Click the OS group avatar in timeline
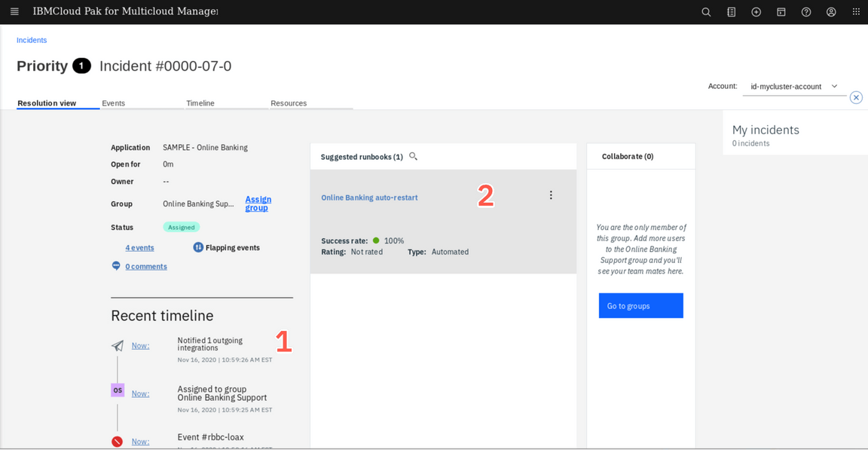Screen dimensions: 868x450 point(118,390)
